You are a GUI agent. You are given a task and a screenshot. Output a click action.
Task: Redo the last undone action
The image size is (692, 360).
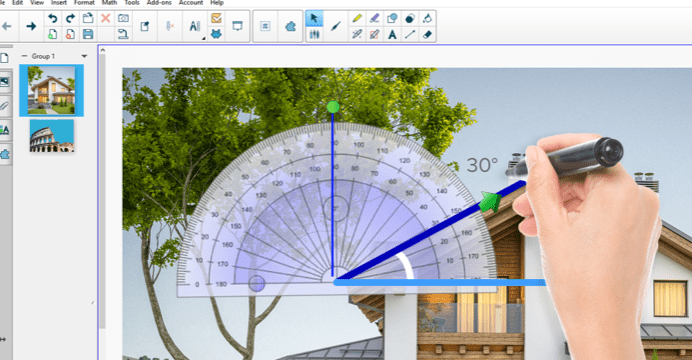pyautogui.click(x=70, y=18)
